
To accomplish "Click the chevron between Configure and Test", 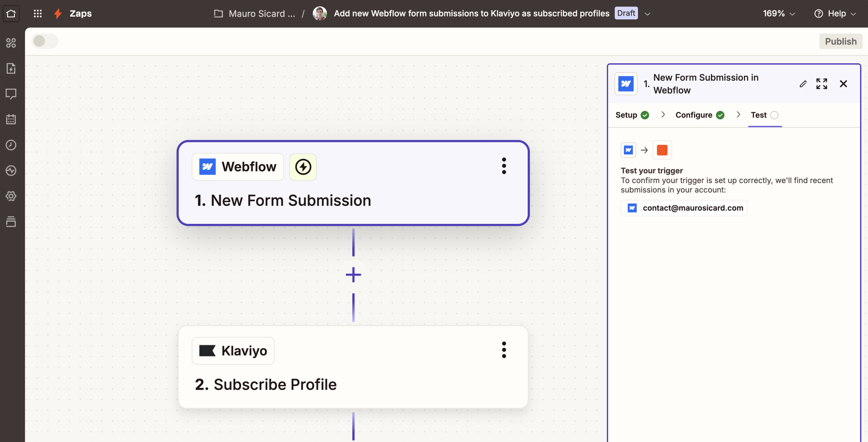I will (738, 115).
